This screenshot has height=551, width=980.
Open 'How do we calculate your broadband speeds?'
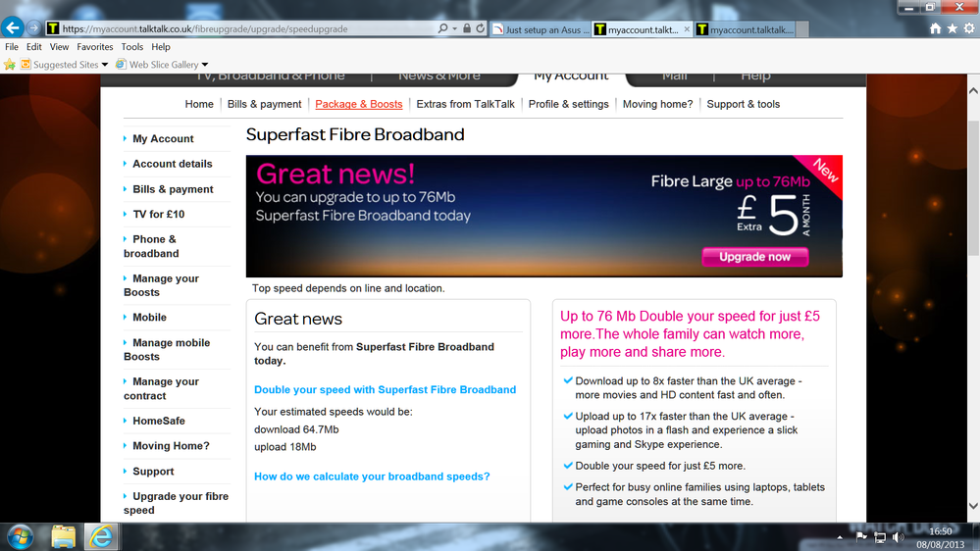coord(372,476)
